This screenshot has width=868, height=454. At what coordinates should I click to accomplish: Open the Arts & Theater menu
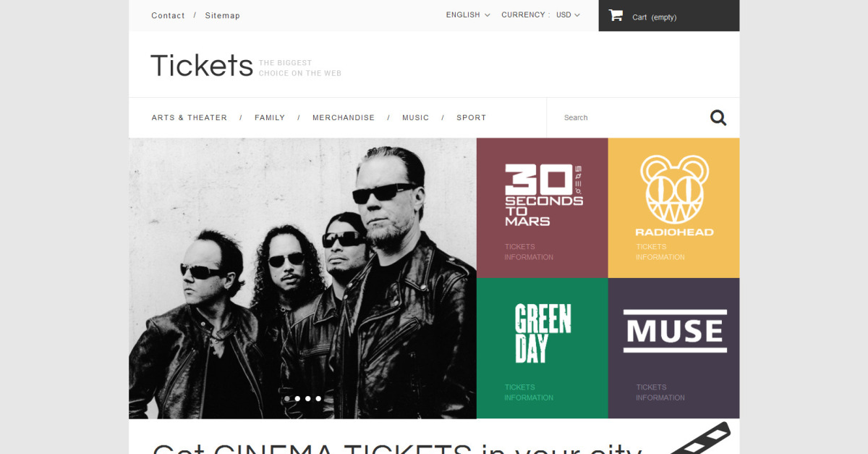(x=190, y=117)
